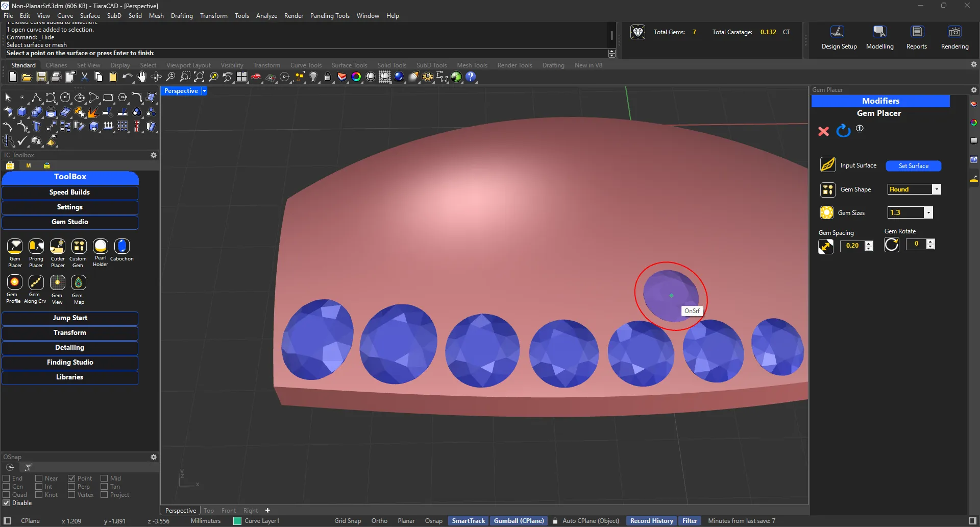Click the Curve Layer1 color swatch
This screenshot has height=527, width=980.
pos(237,521)
